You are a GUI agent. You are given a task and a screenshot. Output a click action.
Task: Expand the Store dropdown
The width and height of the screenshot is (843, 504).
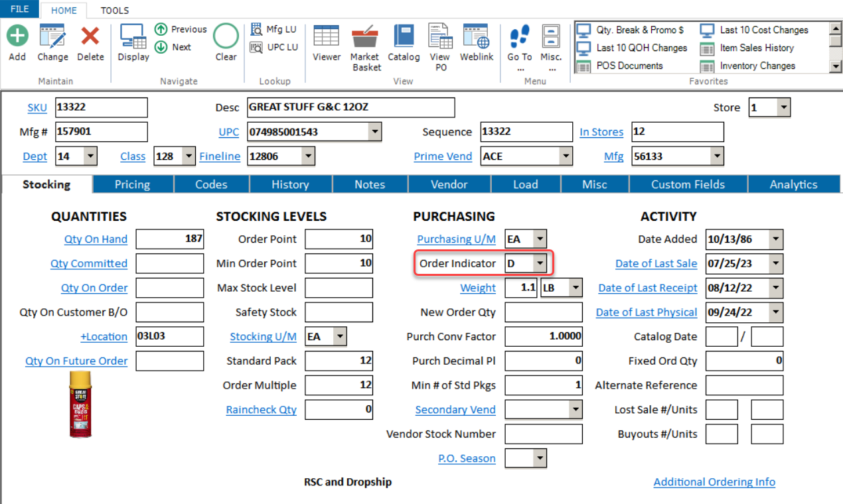tap(783, 107)
